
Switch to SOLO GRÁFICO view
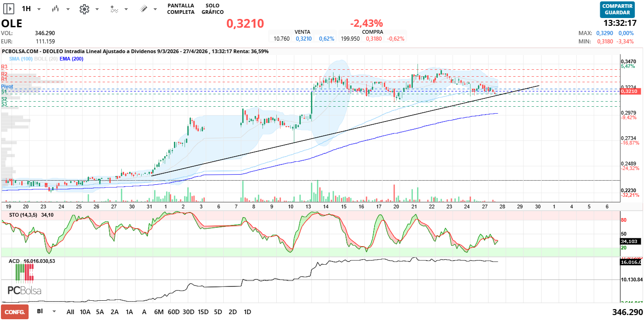(213, 9)
